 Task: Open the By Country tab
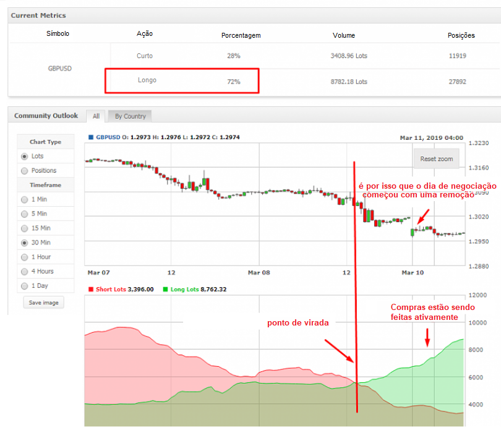coord(130,116)
